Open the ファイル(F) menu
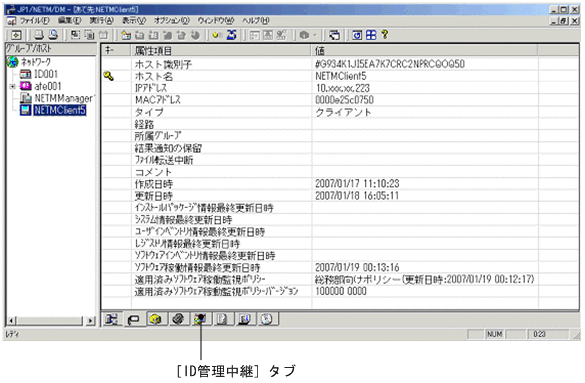585x383 pixels. point(34,21)
